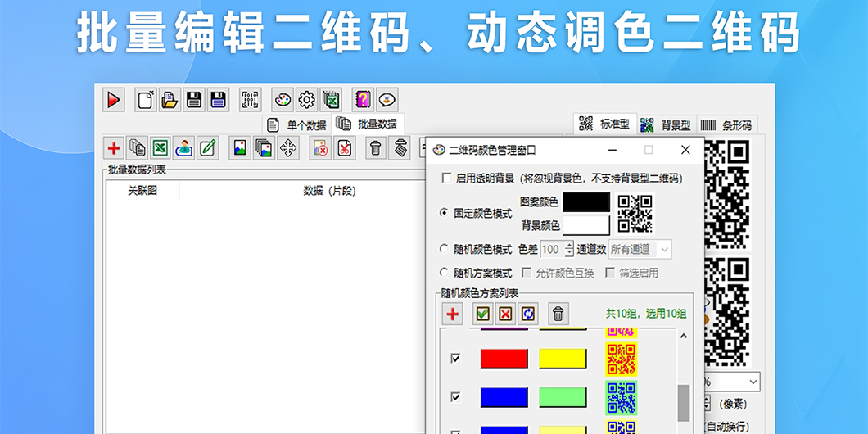Click the speech bubble feedback icon

coord(387,100)
